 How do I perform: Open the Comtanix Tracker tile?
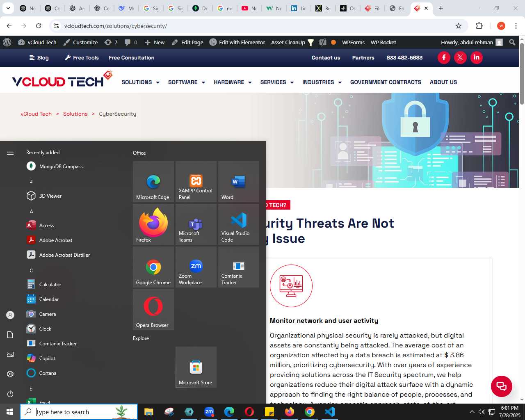239,267
